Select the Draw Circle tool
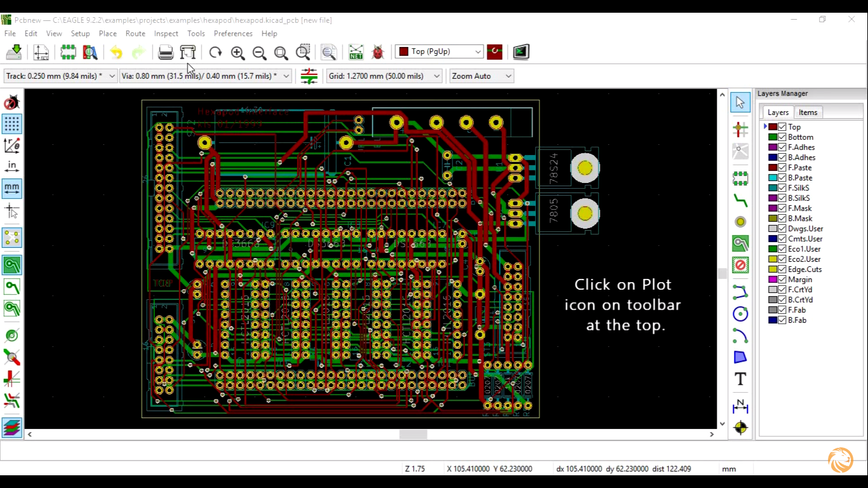Viewport: 868px width, 488px height. tap(740, 313)
